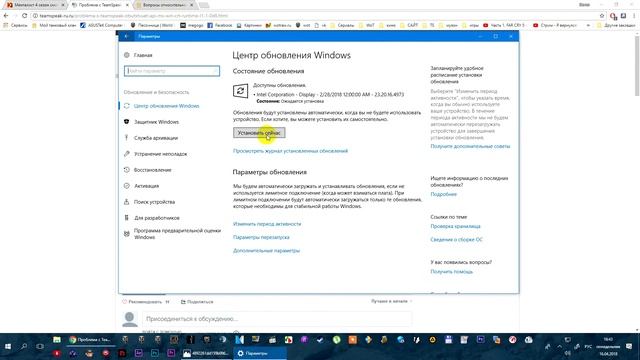
Task: Bookmark this page with the star icon
Action: pyautogui.click(x=602, y=16)
